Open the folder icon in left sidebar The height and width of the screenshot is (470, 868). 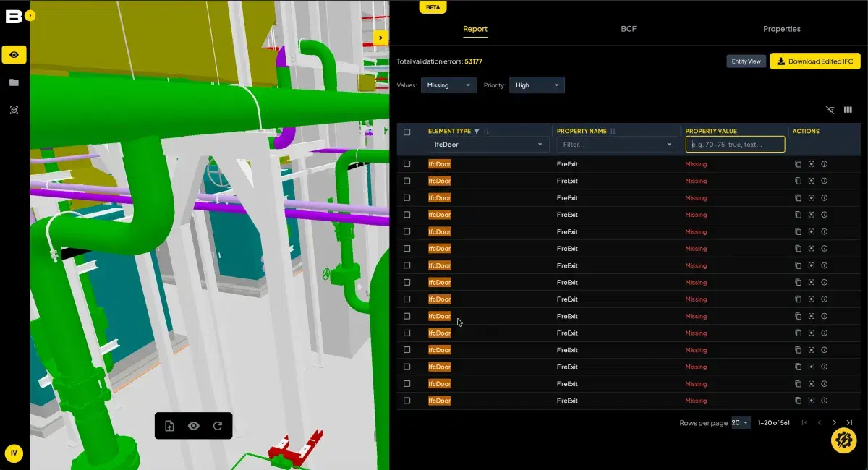click(14, 82)
